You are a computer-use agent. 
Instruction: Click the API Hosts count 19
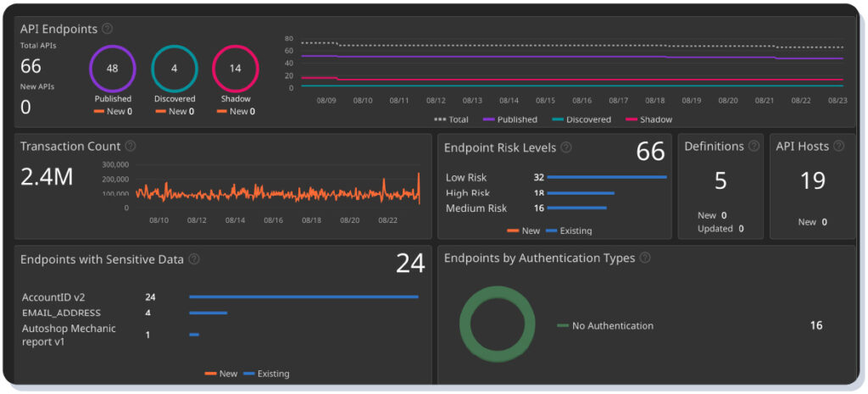click(x=813, y=181)
